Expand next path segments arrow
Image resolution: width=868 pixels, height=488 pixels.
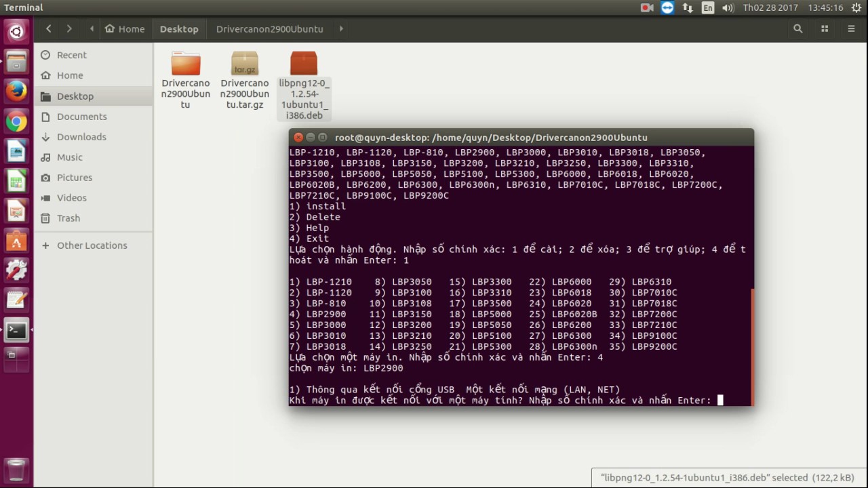341,28
